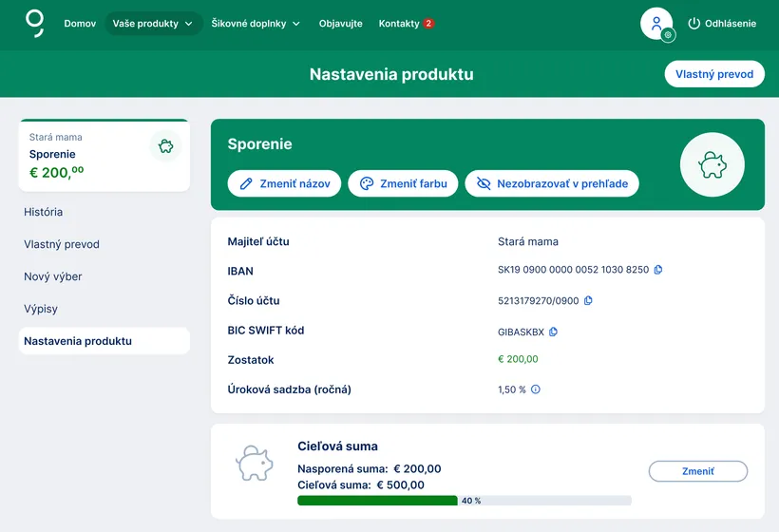Show interest rate info tooltip icon
The image size is (779, 532).
pyautogui.click(x=536, y=389)
